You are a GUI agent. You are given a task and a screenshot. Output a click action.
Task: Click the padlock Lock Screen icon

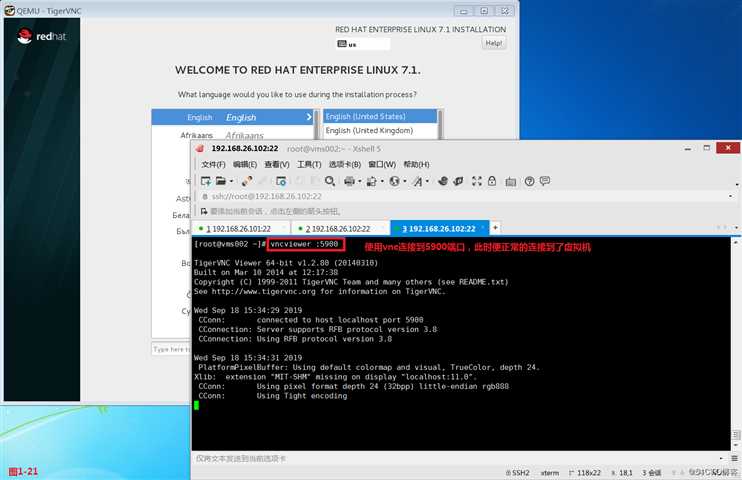492,181
